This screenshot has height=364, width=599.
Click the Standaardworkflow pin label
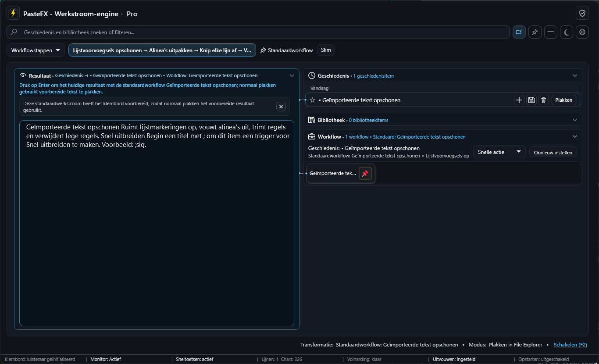pyautogui.click(x=287, y=50)
